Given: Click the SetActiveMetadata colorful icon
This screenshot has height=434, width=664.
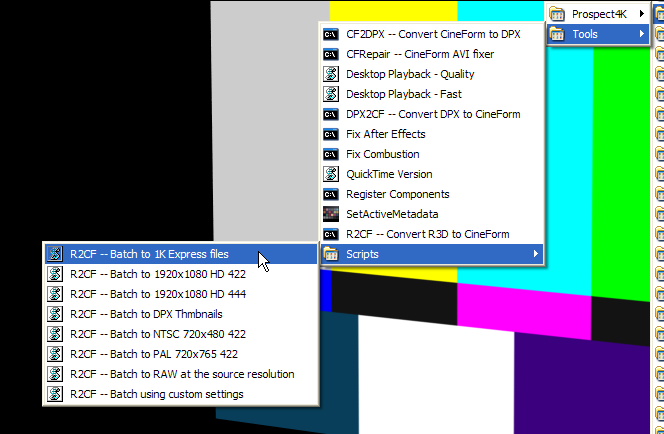Looking at the screenshot, I should (331, 214).
